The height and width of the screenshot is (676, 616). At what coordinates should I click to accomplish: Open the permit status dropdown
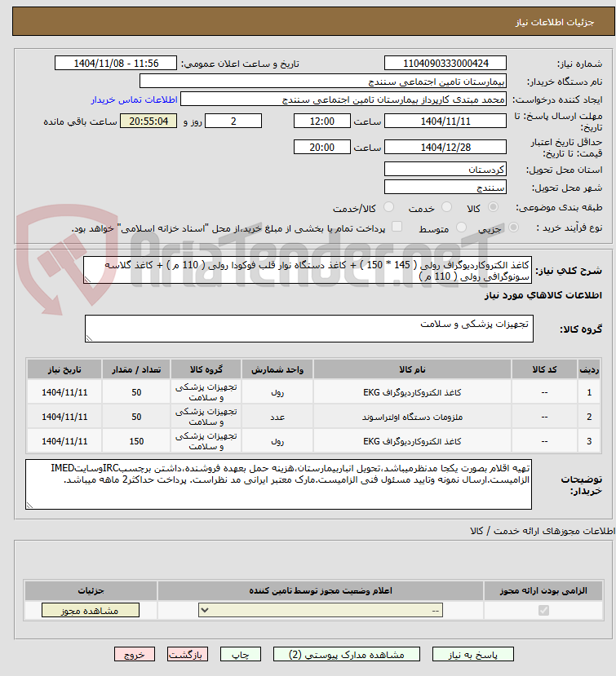pyautogui.click(x=321, y=611)
